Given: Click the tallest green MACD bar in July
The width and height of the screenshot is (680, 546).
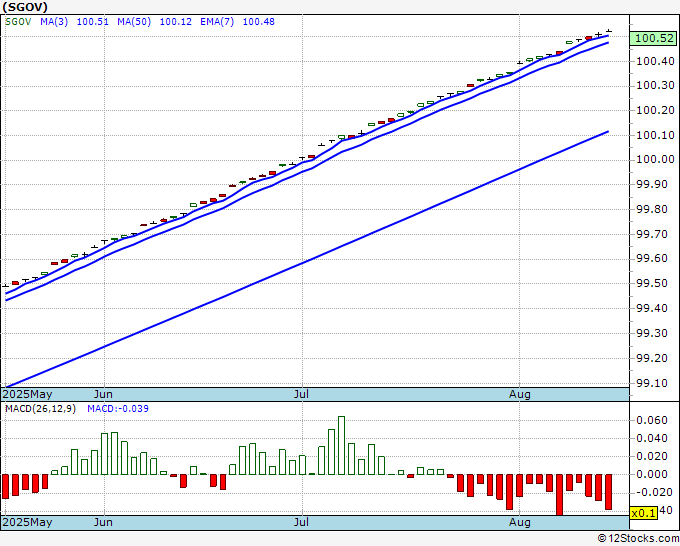Looking at the screenshot, I should pyautogui.click(x=341, y=445).
